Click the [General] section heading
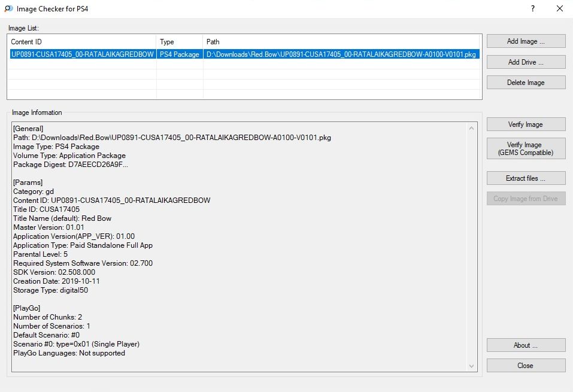Viewport: 573px width, 392px height. pyautogui.click(x=28, y=129)
